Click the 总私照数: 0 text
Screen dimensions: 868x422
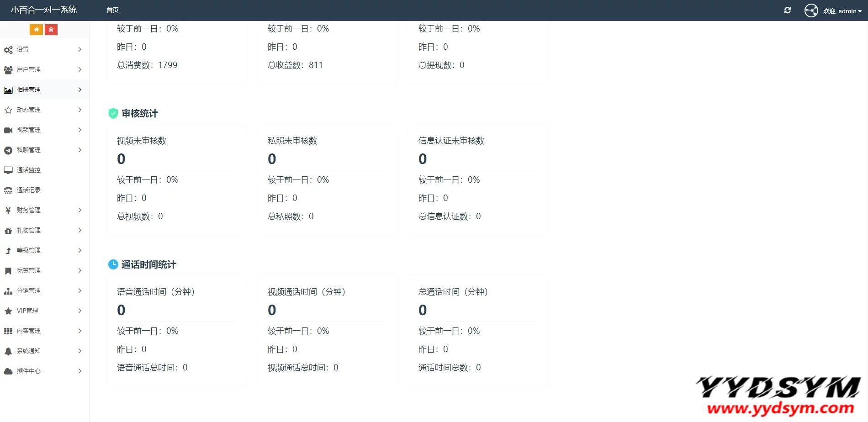[291, 216]
